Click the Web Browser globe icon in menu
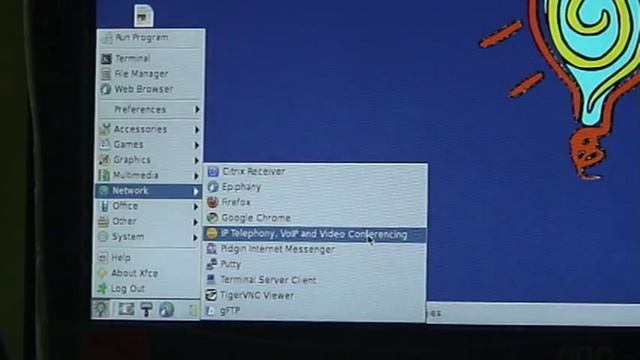The height and width of the screenshot is (360, 640). point(106,89)
